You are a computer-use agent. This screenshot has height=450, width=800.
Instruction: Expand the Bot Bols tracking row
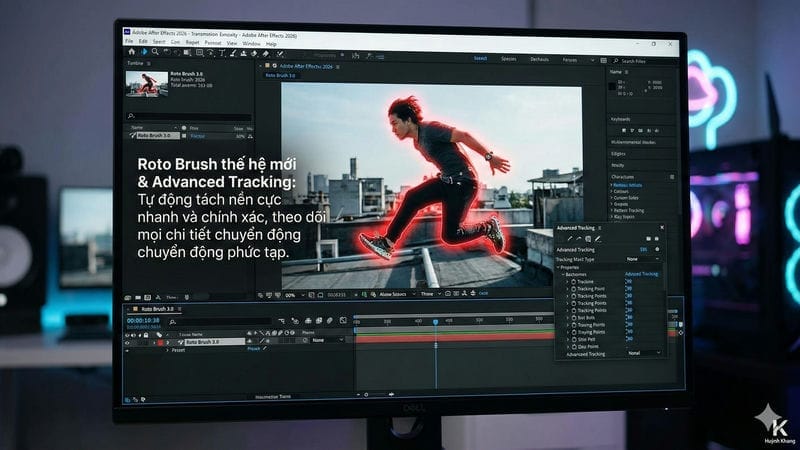[x=567, y=317]
